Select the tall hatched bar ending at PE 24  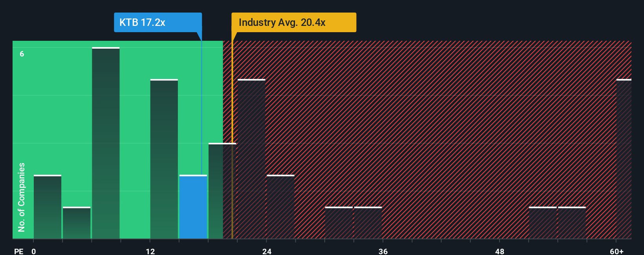click(x=251, y=159)
